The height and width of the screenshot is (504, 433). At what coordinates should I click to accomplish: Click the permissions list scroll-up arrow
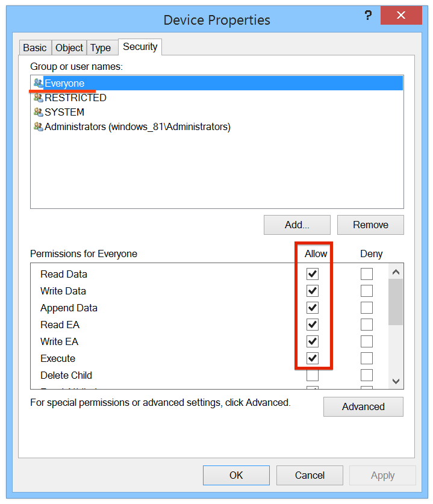click(x=396, y=272)
